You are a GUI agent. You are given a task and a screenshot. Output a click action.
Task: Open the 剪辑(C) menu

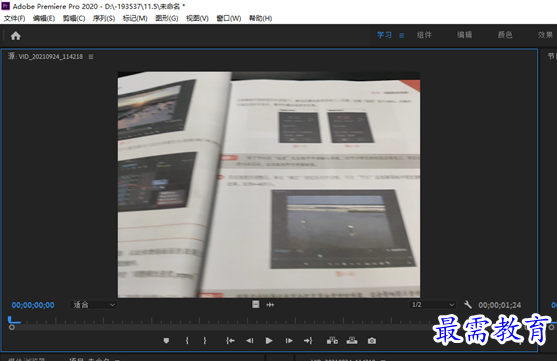coord(74,18)
